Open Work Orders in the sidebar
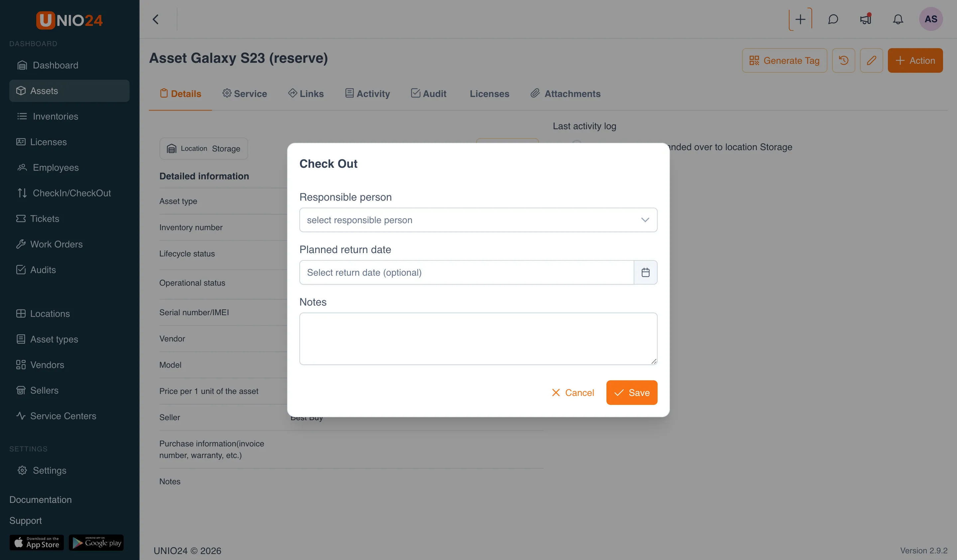This screenshot has width=957, height=560. pos(69,244)
